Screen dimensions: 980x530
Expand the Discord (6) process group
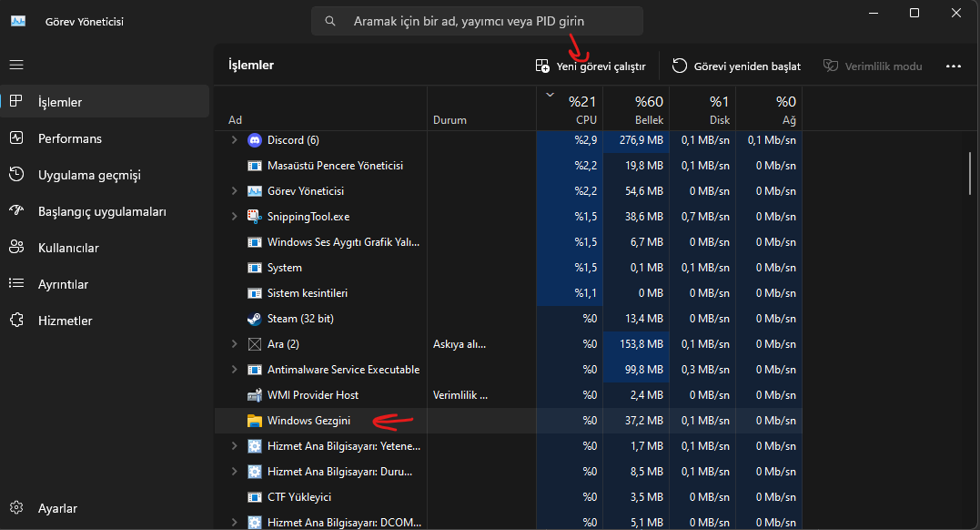[x=235, y=140]
